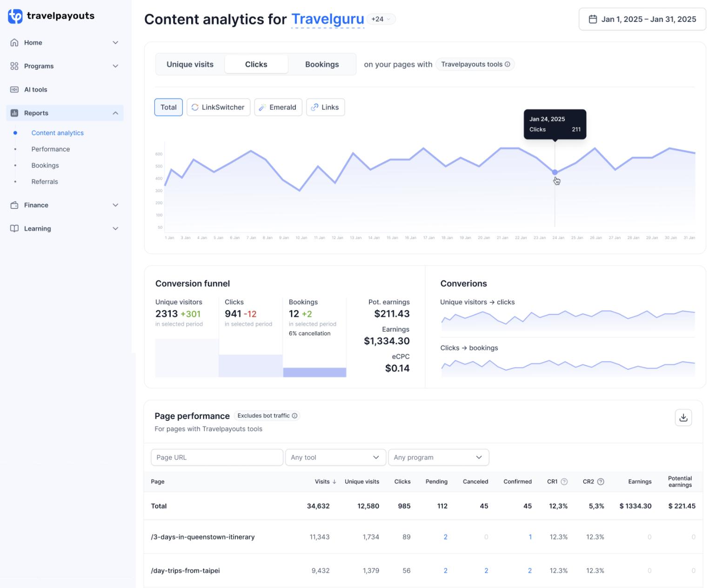This screenshot has height=588, width=709.
Task: Open the Travelguru project selector
Action: point(328,19)
